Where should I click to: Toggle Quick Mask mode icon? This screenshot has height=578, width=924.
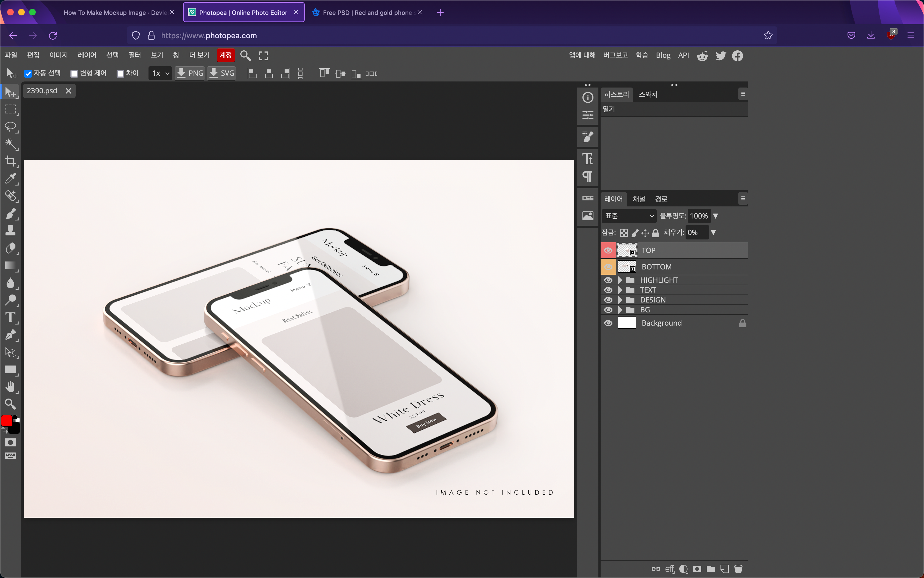[x=10, y=442]
